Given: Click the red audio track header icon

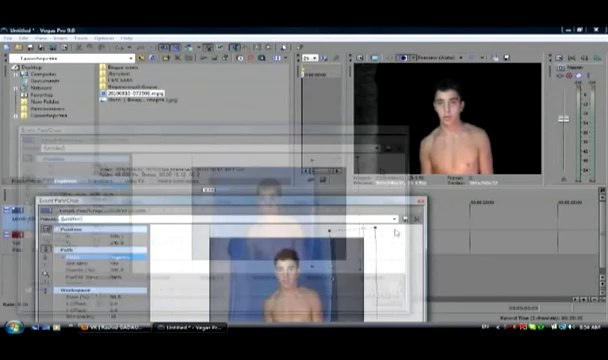Looking at the screenshot, I should pyautogui.click(x=17, y=235).
